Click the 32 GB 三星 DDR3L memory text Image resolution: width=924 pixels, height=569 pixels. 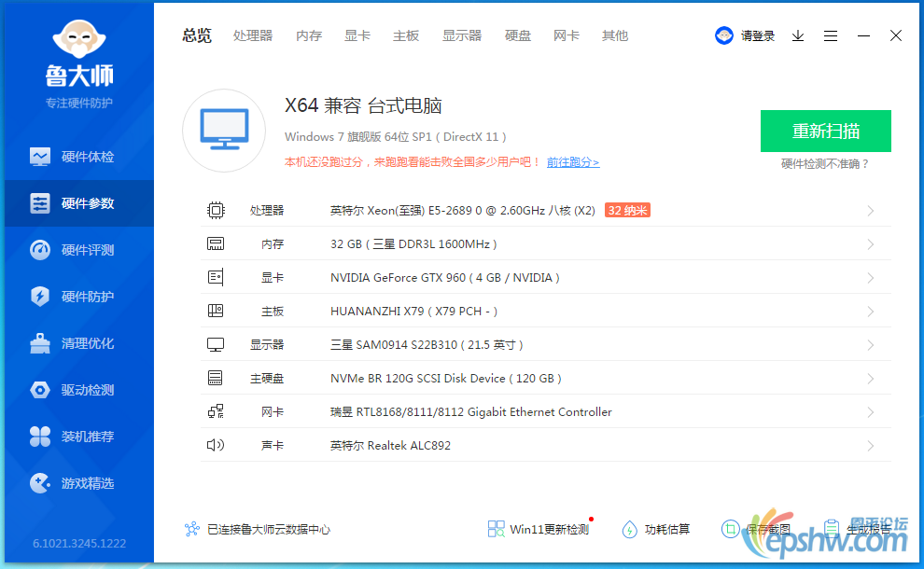(x=413, y=243)
